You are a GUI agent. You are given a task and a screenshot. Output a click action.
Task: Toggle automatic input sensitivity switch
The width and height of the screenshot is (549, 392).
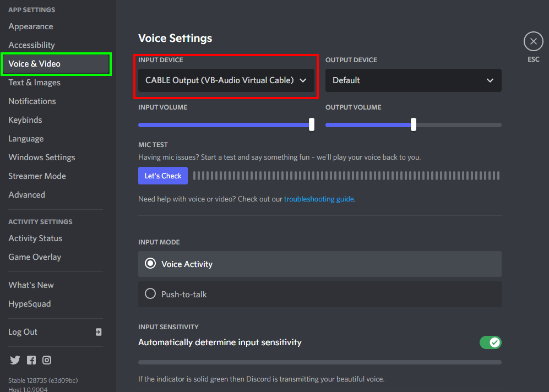click(490, 342)
